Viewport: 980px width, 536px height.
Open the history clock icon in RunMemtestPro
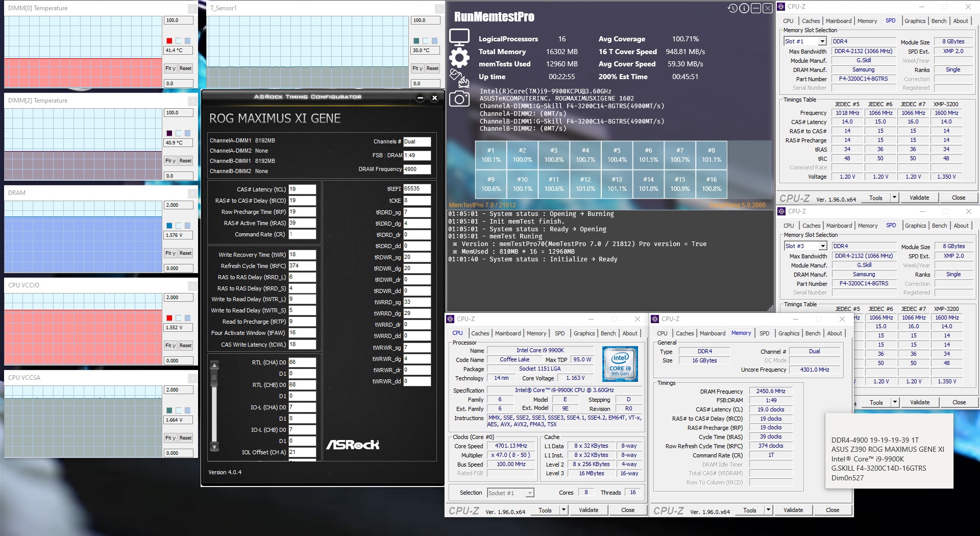point(732,8)
